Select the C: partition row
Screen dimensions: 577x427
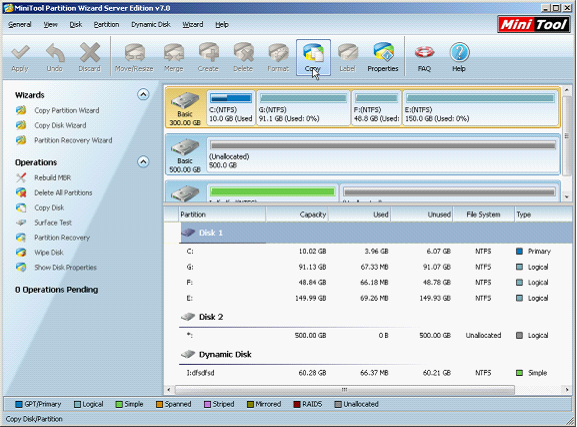tap(368, 251)
